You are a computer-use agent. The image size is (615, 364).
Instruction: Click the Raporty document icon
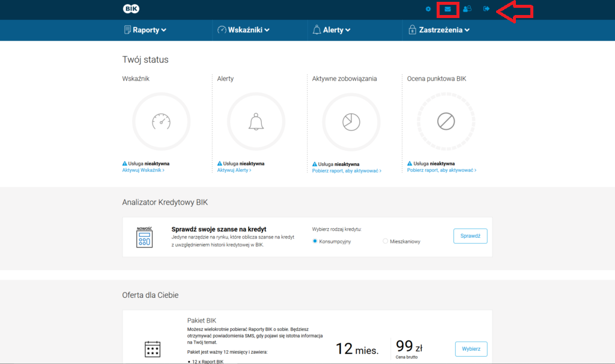(x=127, y=30)
